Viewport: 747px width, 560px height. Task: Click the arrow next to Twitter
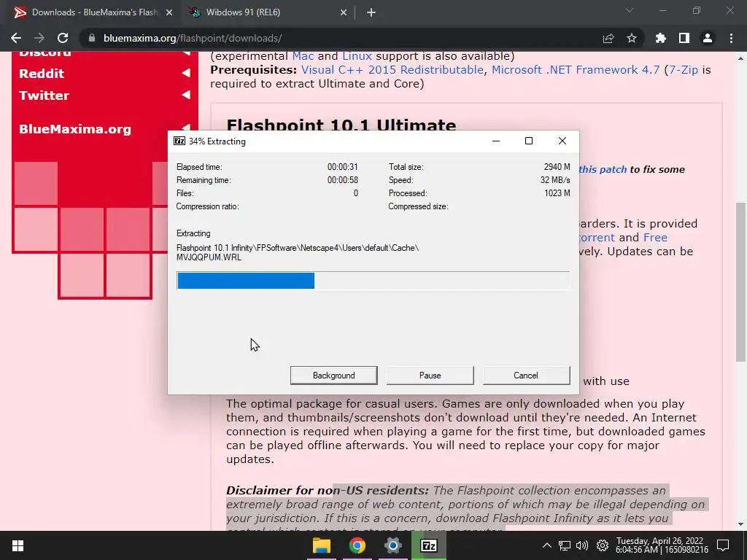tap(186, 95)
